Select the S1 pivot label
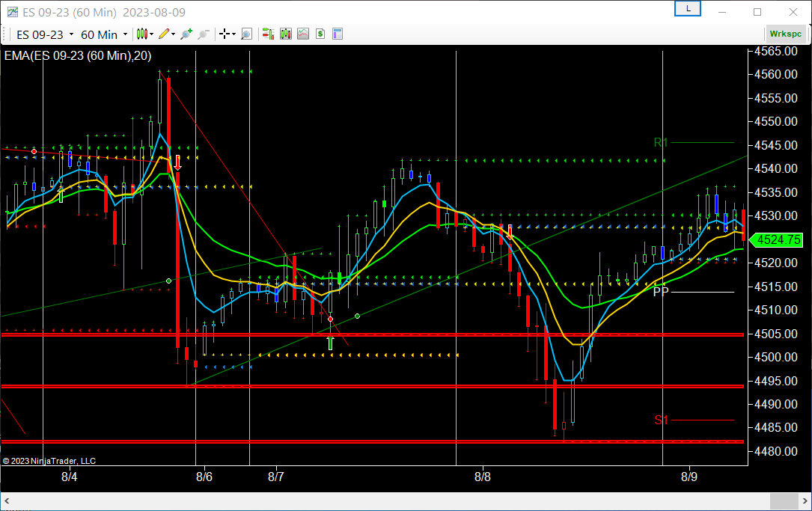 662,420
